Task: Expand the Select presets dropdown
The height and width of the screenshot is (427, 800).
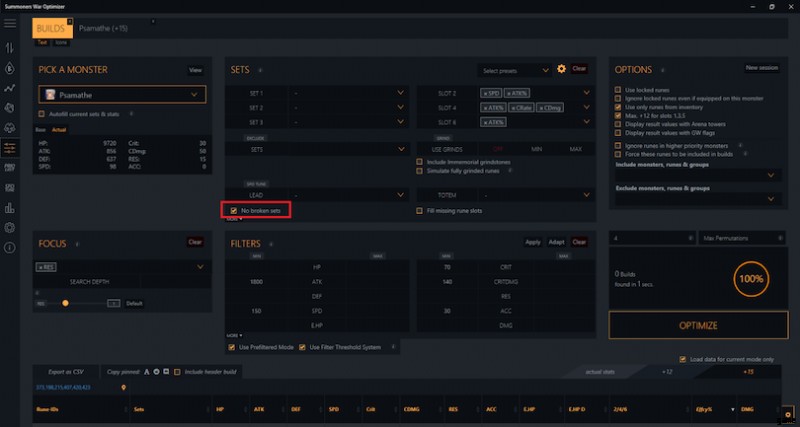Action: (515, 70)
